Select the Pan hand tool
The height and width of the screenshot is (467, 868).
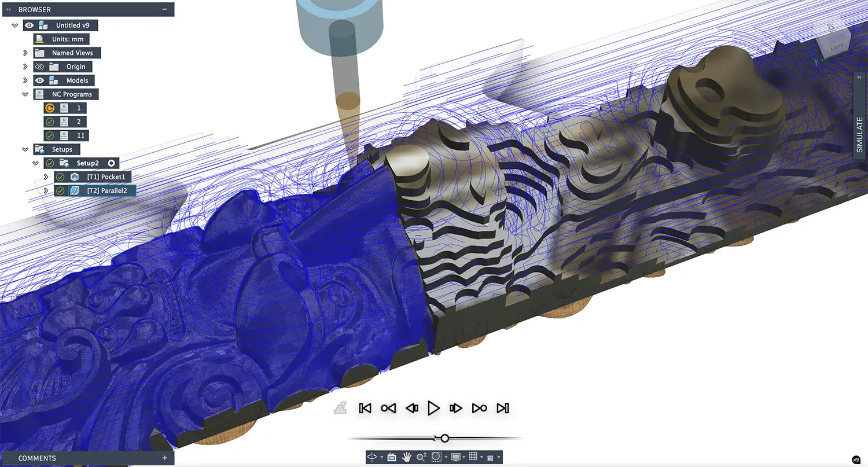coord(407,457)
